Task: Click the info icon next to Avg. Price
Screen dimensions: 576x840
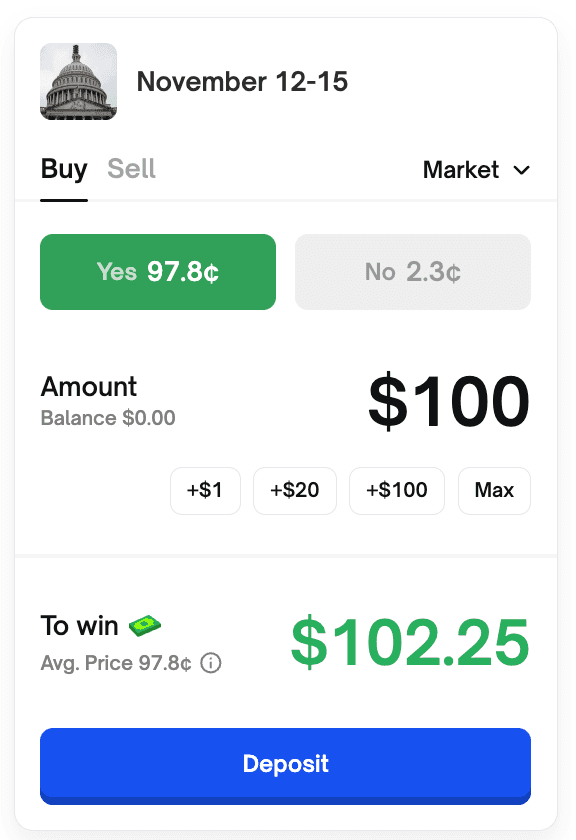Action: 211,662
